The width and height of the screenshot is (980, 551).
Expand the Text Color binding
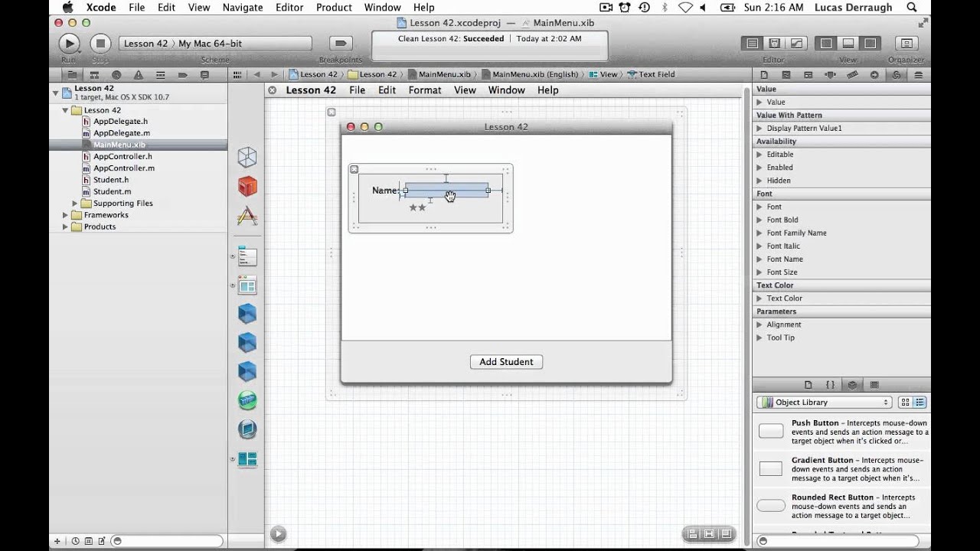point(759,298)
